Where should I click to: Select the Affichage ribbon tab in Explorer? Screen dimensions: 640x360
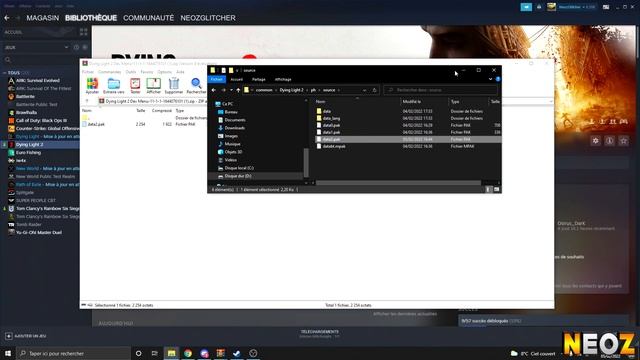coord(283,79)
